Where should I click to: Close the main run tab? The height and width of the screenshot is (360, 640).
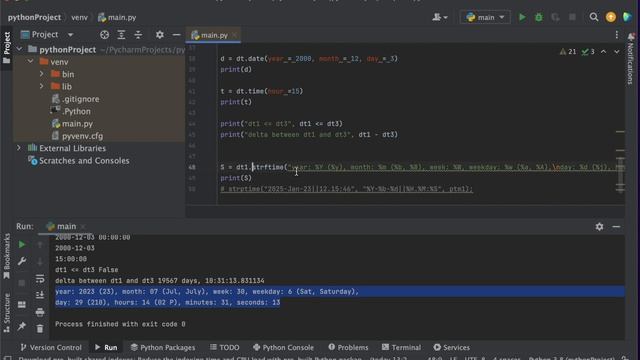click(83, 226)
